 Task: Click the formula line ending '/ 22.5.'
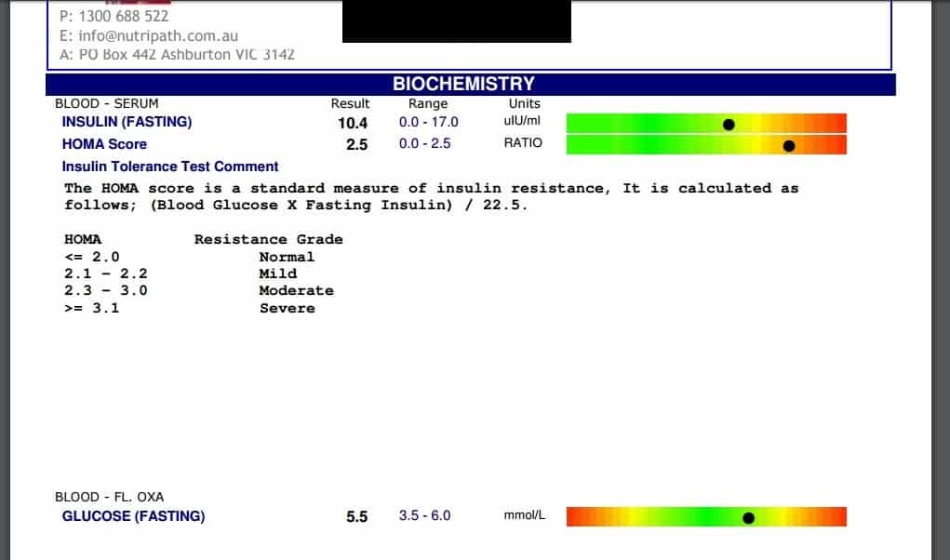[296, 206]
